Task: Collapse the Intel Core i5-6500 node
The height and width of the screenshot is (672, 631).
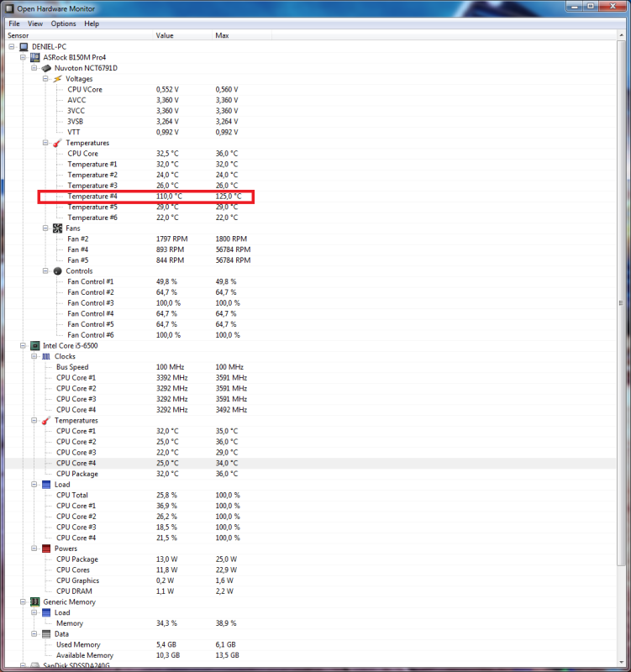Action: (23, 345)
